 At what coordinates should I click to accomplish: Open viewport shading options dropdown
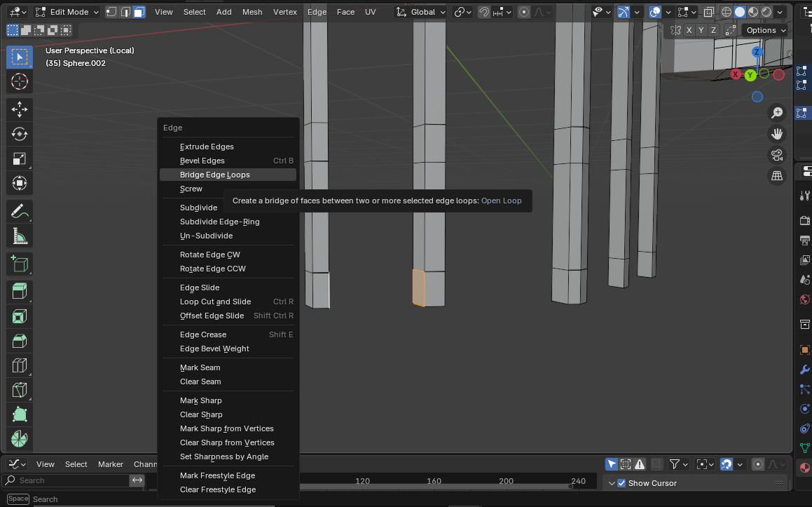(x=780, y=12)
